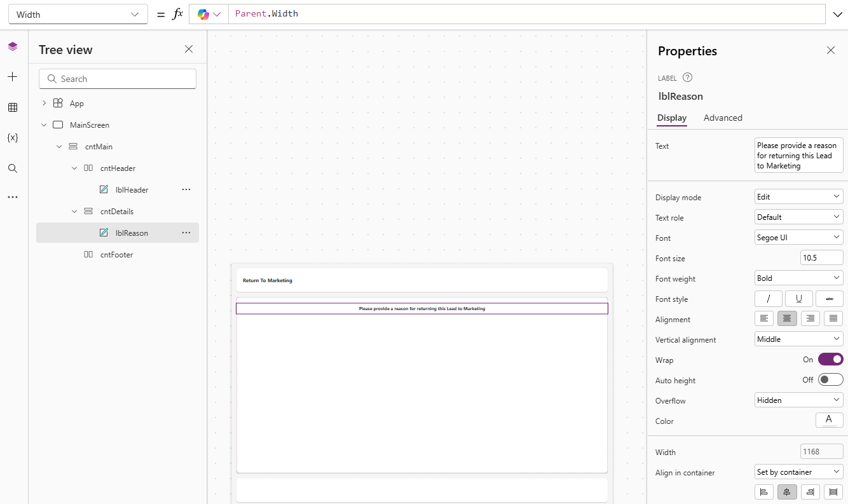Turn off the Wrap toggle
This screenshot has width=848, height=504.
point(830,360)
